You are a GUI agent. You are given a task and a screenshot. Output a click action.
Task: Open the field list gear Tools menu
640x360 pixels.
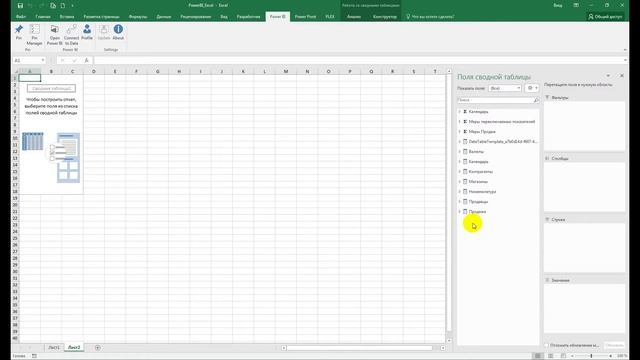coord(532,88)
